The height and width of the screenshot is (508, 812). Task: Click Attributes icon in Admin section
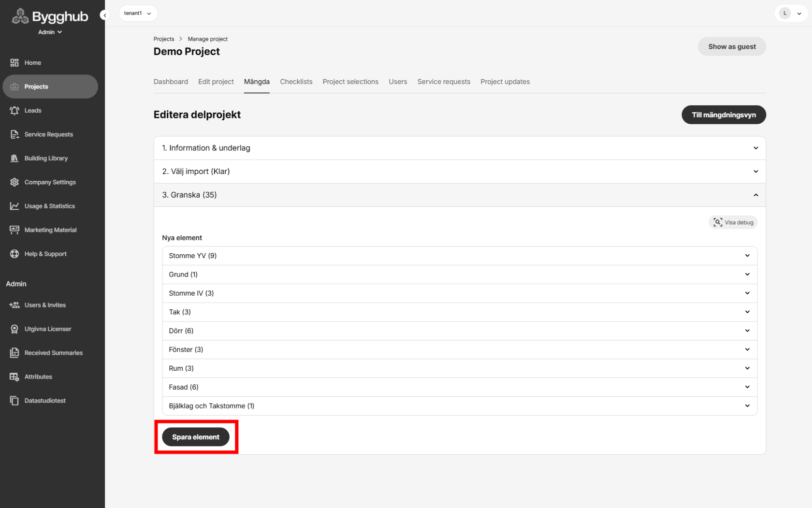tap(14, 377)
